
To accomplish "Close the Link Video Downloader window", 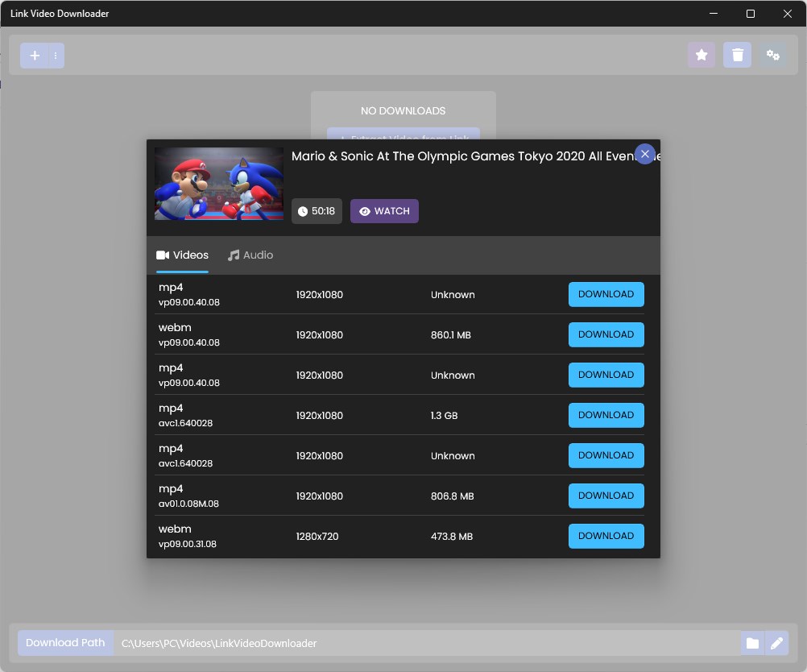I will 788,14.
